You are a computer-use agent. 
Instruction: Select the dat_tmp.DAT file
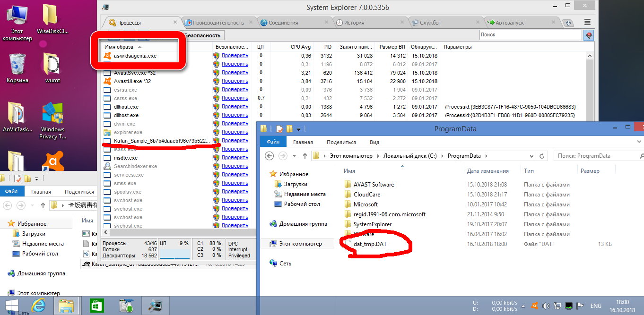pyautogui.click(x=371, y=244)
